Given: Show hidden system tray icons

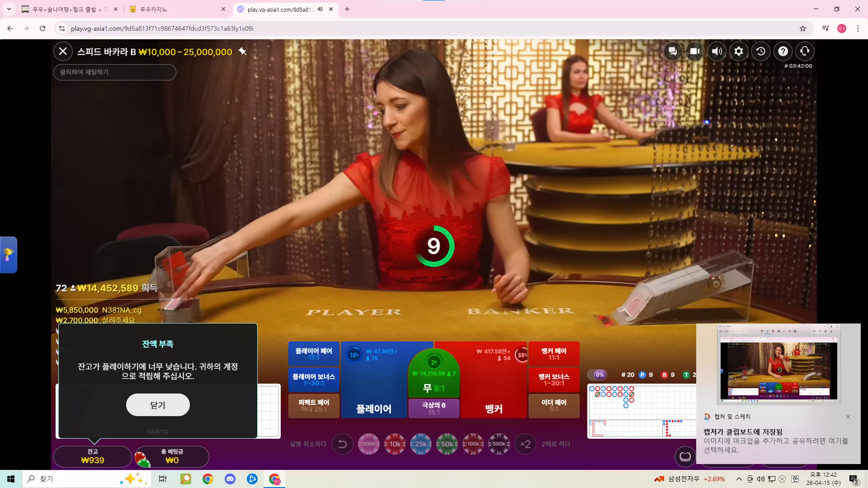Looking at the screenshot, I should click(x=739, y=479).
